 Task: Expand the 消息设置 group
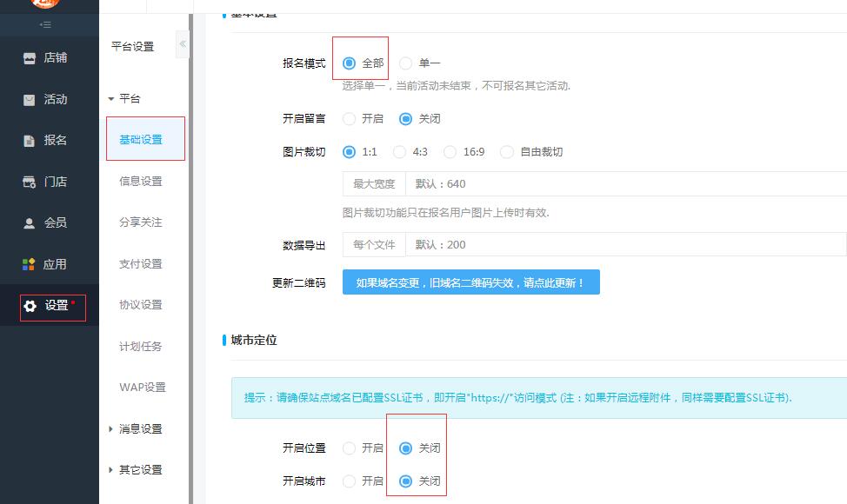(110, 429)
